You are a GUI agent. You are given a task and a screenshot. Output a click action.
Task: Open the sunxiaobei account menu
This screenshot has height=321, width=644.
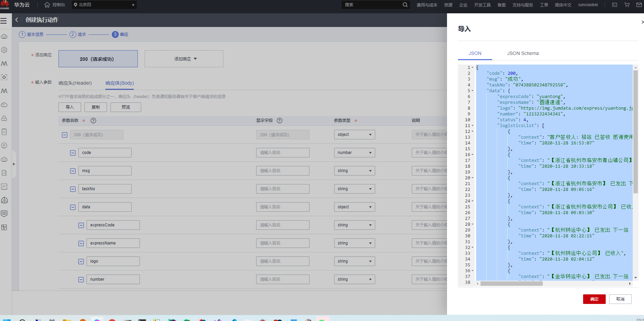(588, 5)
